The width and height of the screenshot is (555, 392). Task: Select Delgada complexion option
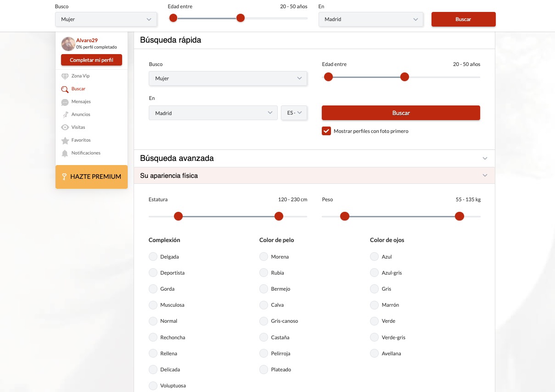[153, 257]
